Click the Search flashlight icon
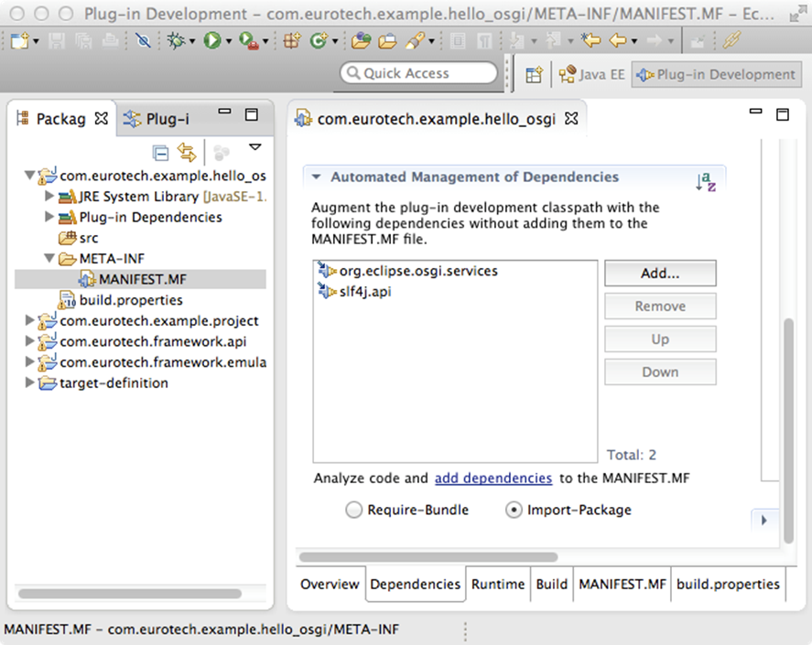This screenshot has width=812, height=645. (x=416, y=40)
